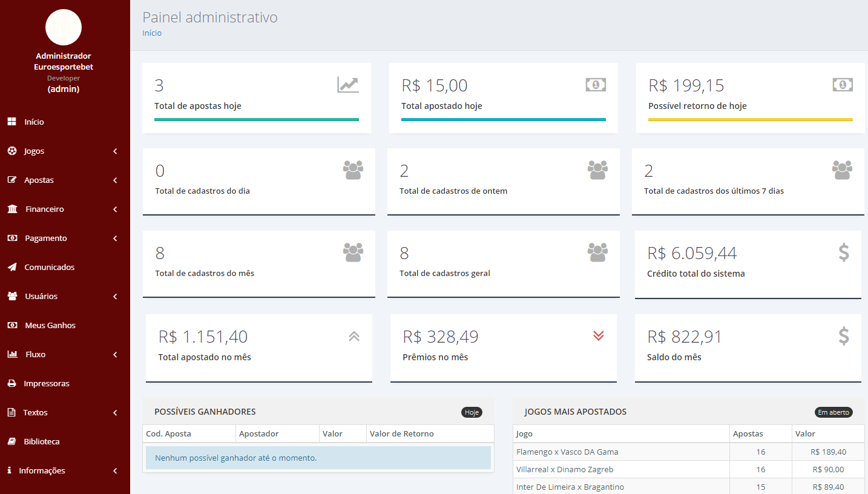Click the Em aberto badge
This screenshot has width=868, height=494.
pos(833,412)
